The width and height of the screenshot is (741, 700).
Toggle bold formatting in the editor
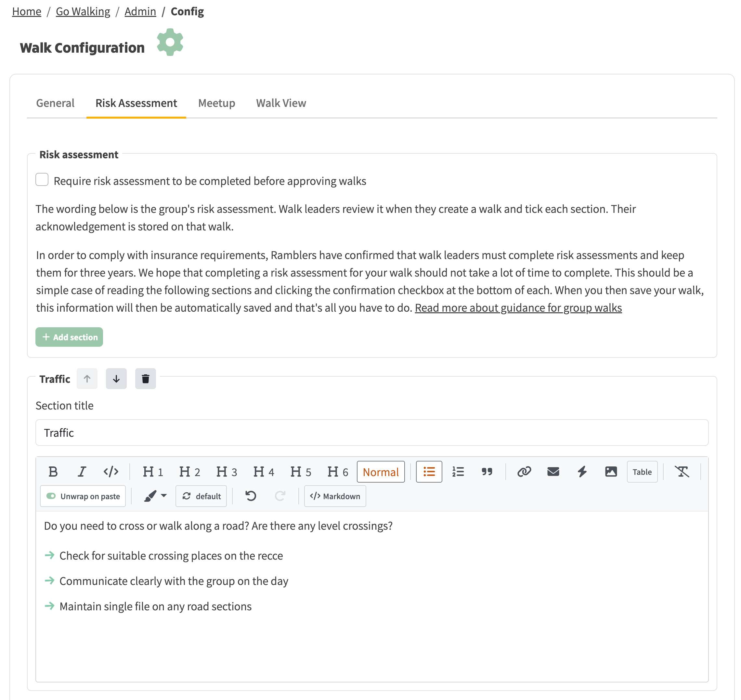pyautogui.click(x=53, y=472)
